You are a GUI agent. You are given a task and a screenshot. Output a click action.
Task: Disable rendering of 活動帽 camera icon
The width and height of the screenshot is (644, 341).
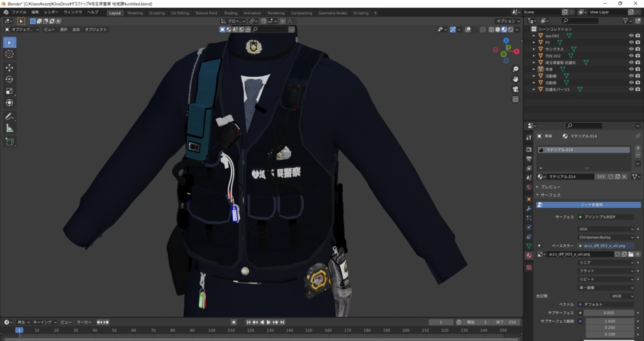[638, 75]
